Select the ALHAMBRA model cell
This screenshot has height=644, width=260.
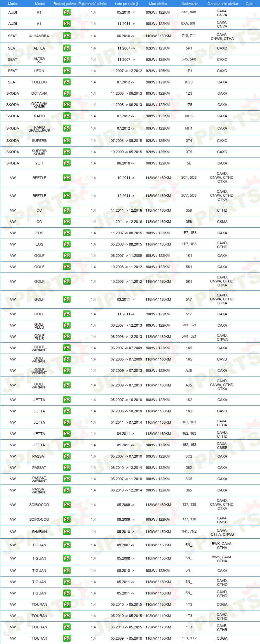coord(39,36)
